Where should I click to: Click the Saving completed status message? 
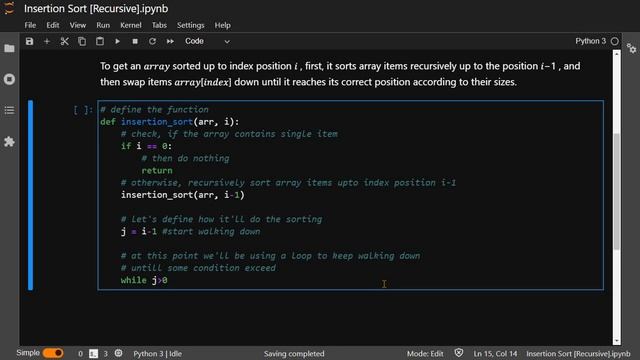click(x=294, y=353)
